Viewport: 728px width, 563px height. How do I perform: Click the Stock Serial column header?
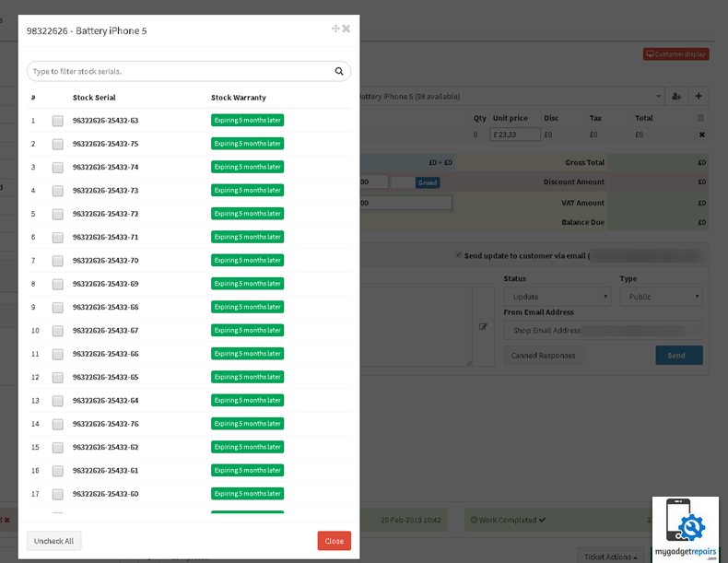pos(94,98)
